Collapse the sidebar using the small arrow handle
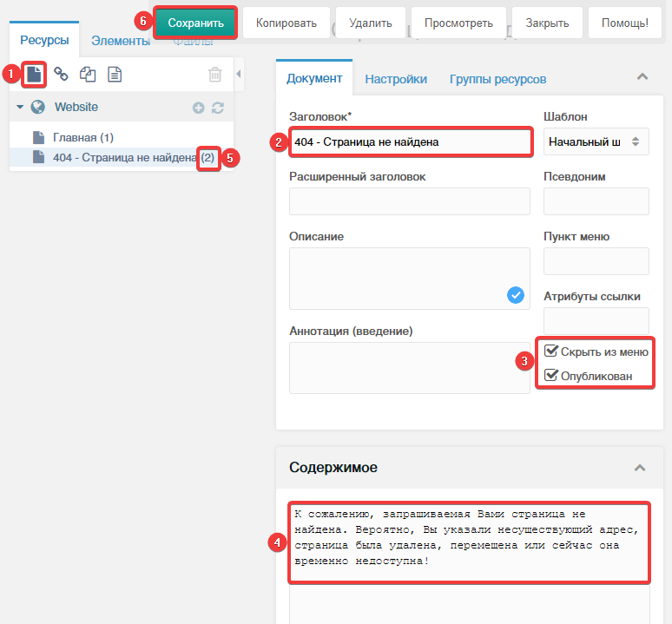This screenshot has height=624, width=672. click(x=239, y=75)
